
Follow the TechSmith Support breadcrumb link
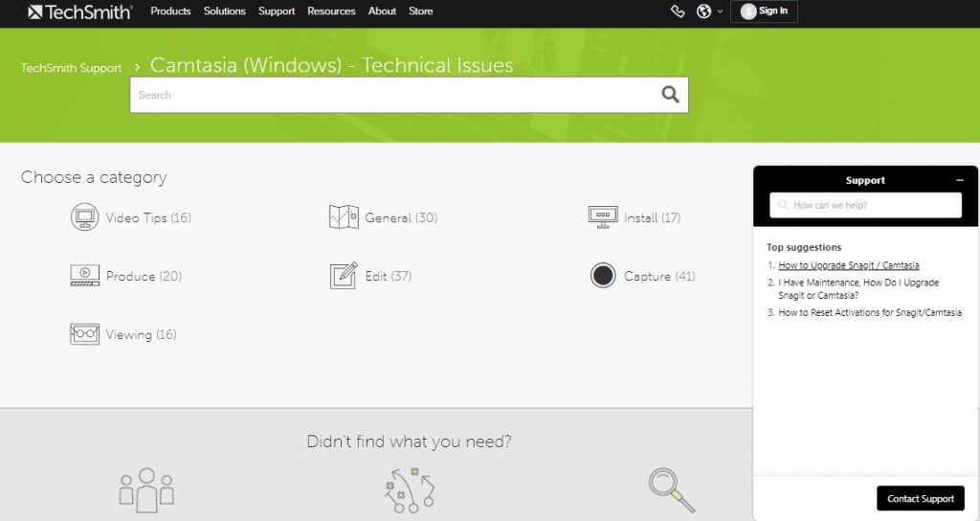(71, 68)
